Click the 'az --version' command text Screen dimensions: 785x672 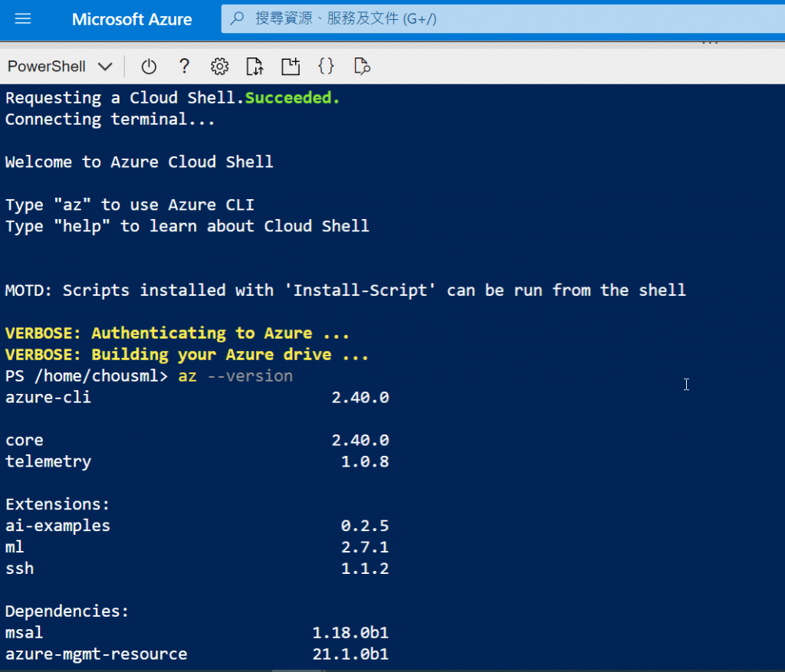pos(235,375)
